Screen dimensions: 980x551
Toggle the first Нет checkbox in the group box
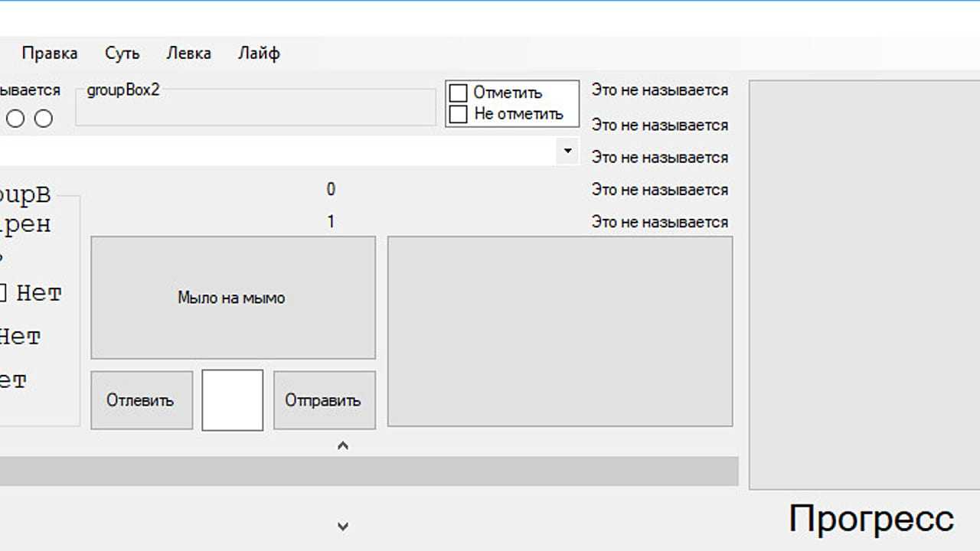[2, 292]
